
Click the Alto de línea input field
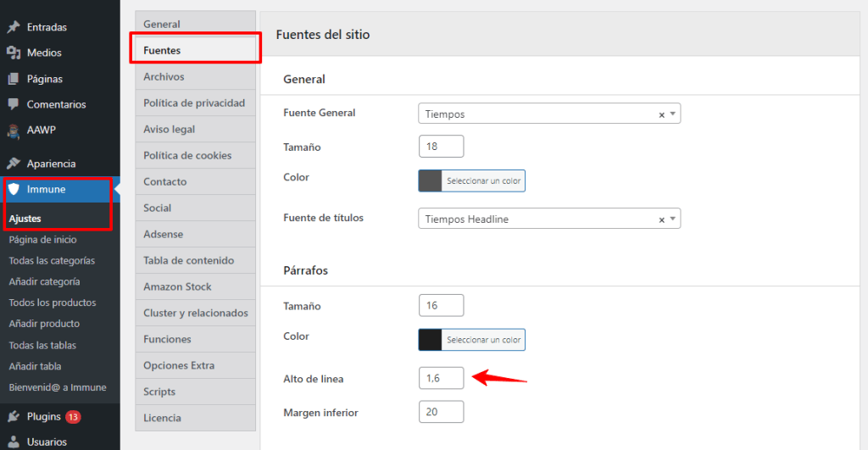point(441,378)
